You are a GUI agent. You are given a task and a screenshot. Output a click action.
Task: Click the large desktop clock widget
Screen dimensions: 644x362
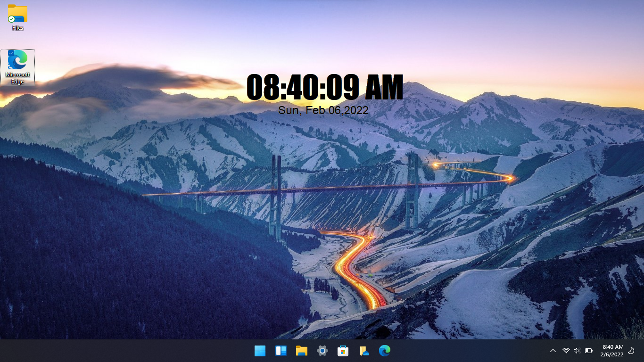click(x=325, y=89)
